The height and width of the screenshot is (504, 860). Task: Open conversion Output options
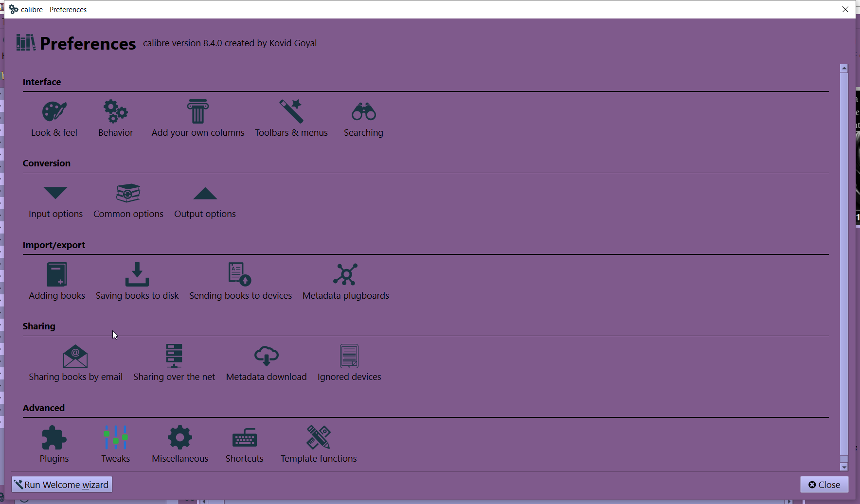205,200
